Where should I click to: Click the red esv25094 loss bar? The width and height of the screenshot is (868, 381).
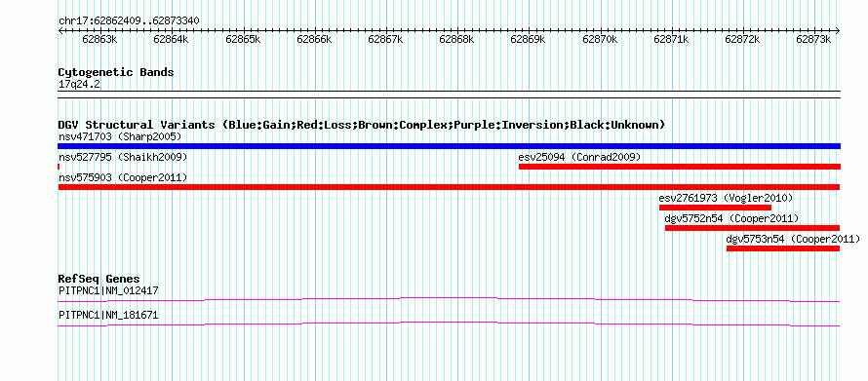pyautogui.click(x=679, y=167)
